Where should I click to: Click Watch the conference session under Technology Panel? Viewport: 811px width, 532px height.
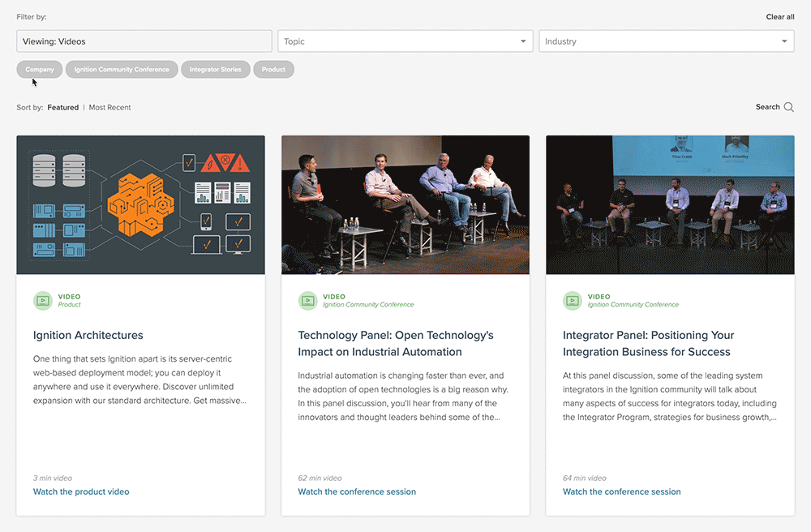point(357,491)
